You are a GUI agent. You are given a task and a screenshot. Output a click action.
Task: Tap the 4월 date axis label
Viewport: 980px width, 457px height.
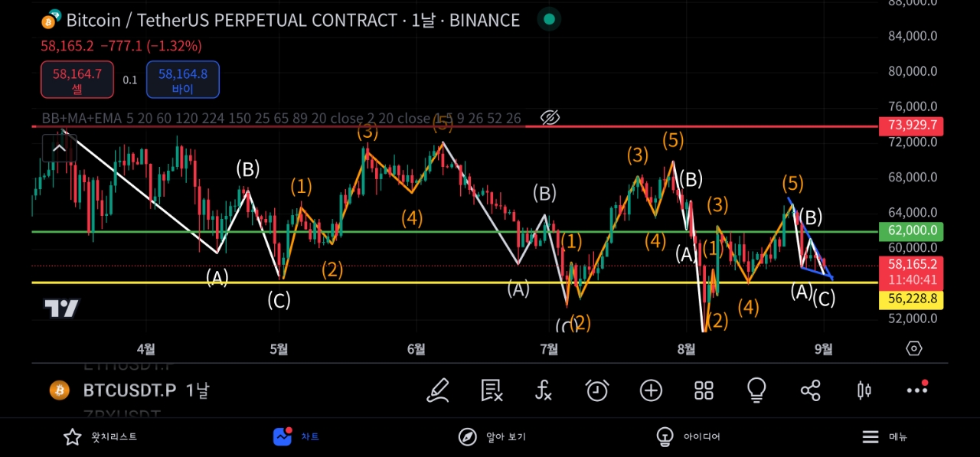tap(145, 349)
